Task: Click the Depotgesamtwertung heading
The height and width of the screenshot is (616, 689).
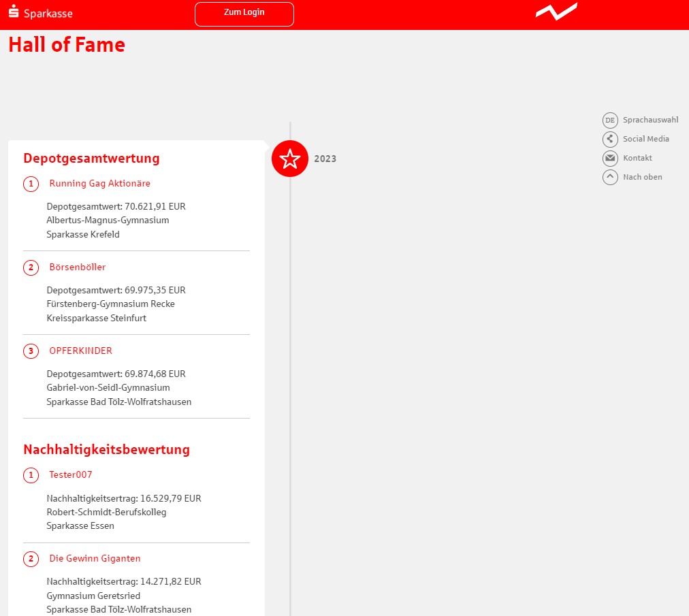Action: [91, 159]
